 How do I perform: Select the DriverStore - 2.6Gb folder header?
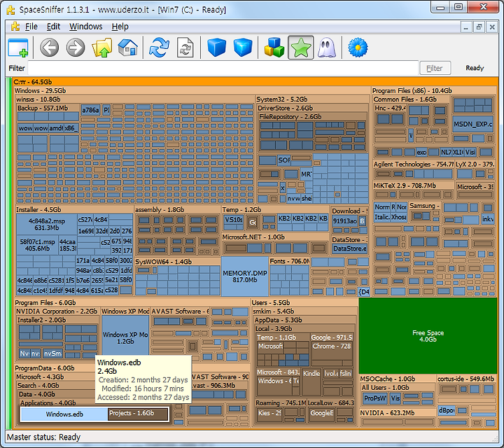click(x=312, y=108)
